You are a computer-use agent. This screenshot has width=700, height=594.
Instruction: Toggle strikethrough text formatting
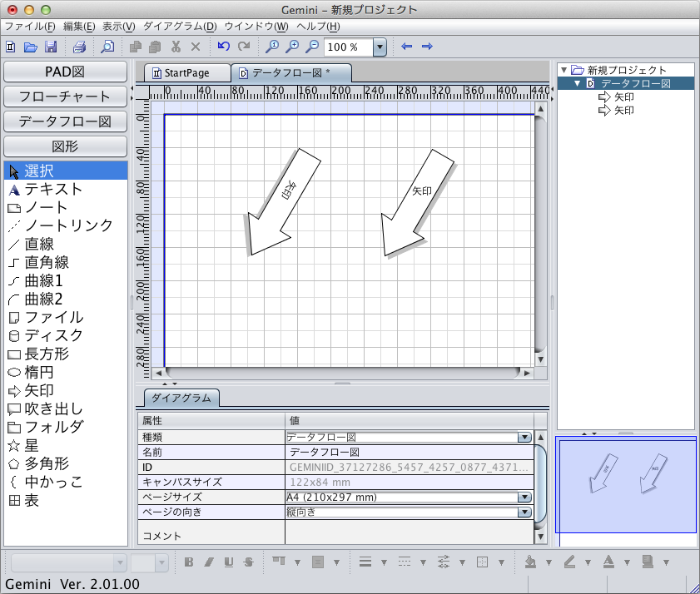(249, 562)
